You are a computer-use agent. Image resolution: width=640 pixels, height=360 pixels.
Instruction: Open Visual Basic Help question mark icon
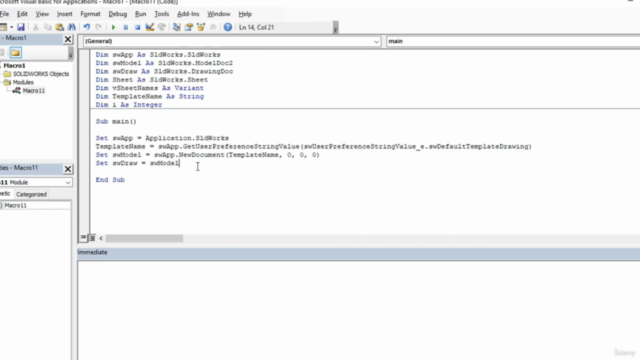[x=228, y=27]
